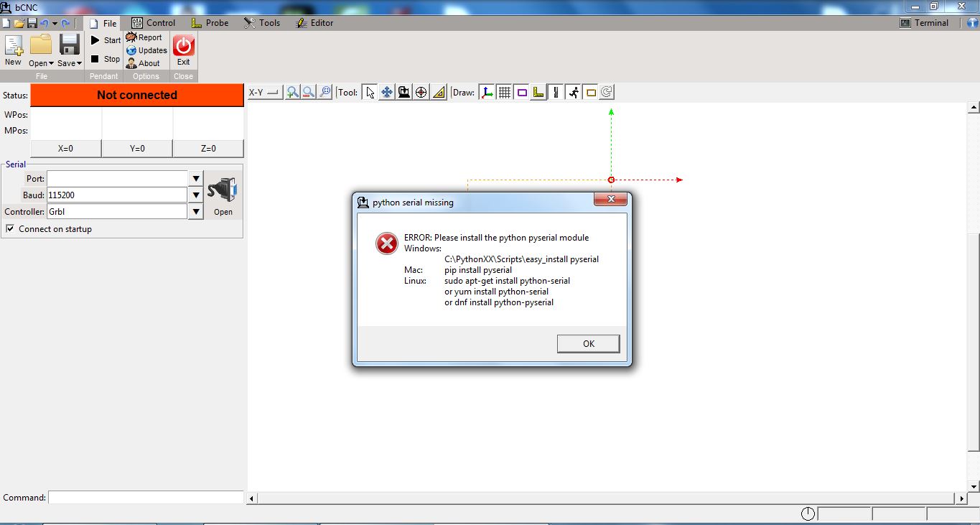Viewport: 980px width, 525px height.
Task: Zero the X axis with X=0
Action: (x=66, y=149)
